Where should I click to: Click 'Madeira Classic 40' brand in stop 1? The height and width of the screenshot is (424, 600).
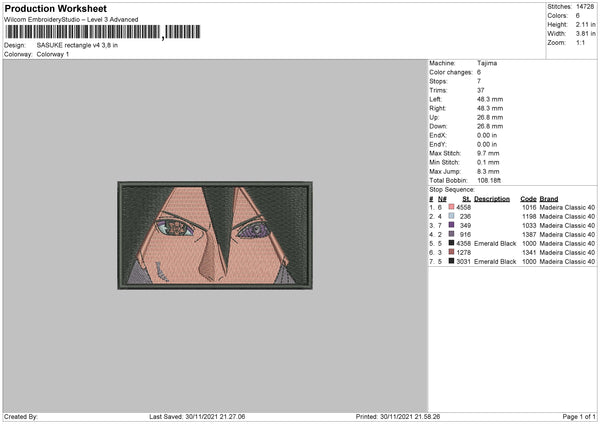pyautogui.click(x=567, y=207)
